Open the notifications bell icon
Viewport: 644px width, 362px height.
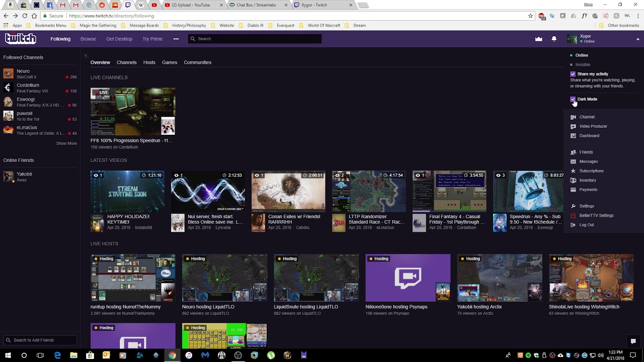click(x=554, y=39)
